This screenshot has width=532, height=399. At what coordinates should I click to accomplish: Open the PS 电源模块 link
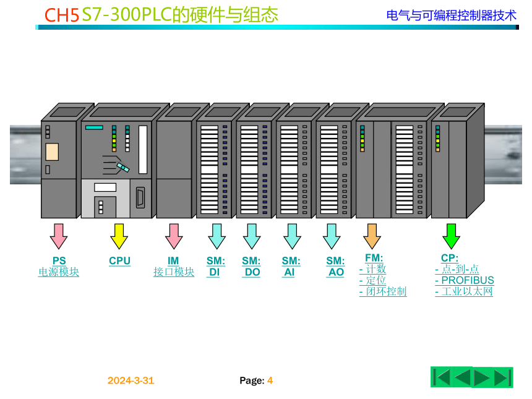pos(59,267)
